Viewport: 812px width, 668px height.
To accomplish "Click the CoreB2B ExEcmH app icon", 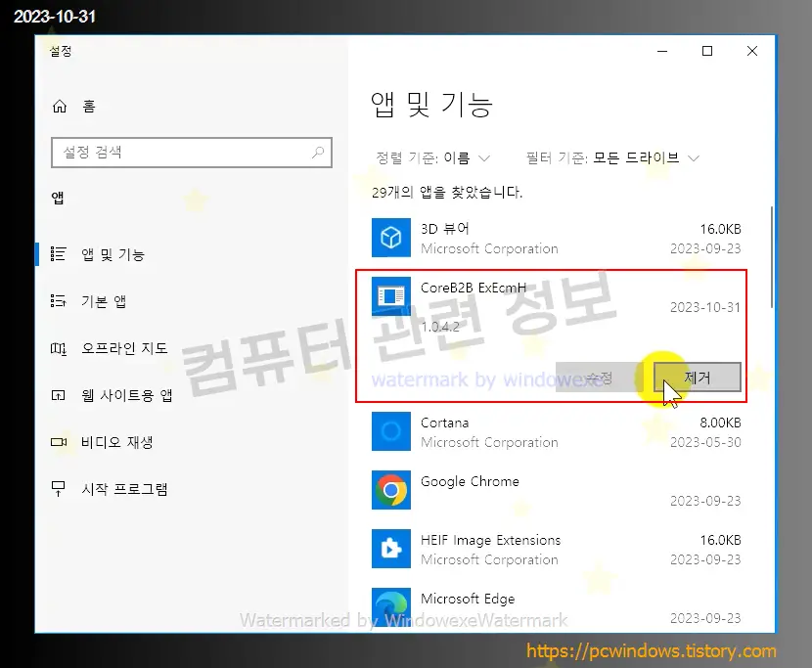I will 391,296.
